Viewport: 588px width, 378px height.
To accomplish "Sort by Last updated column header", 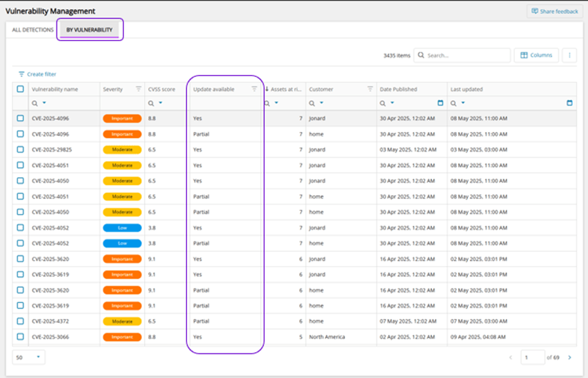I will [467, 89].
